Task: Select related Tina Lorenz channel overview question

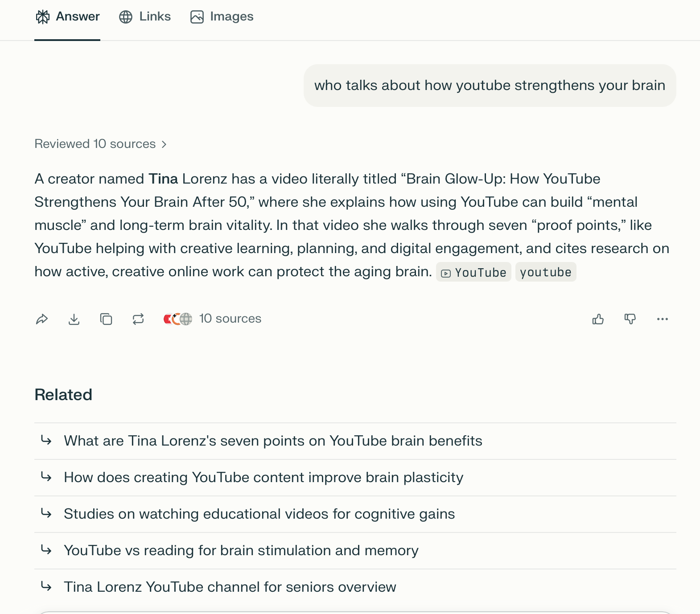Action: coord(355,587)
